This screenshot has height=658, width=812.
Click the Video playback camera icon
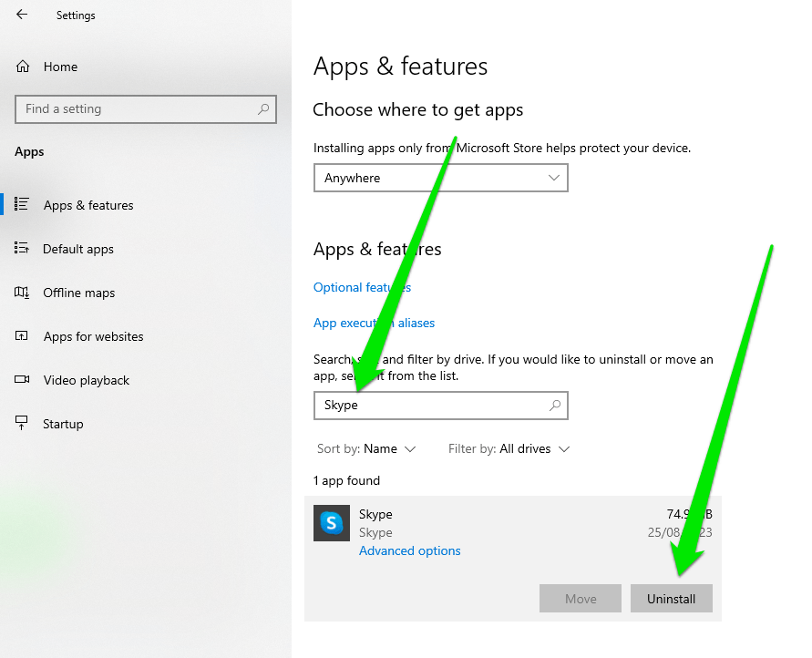point(22,379)
